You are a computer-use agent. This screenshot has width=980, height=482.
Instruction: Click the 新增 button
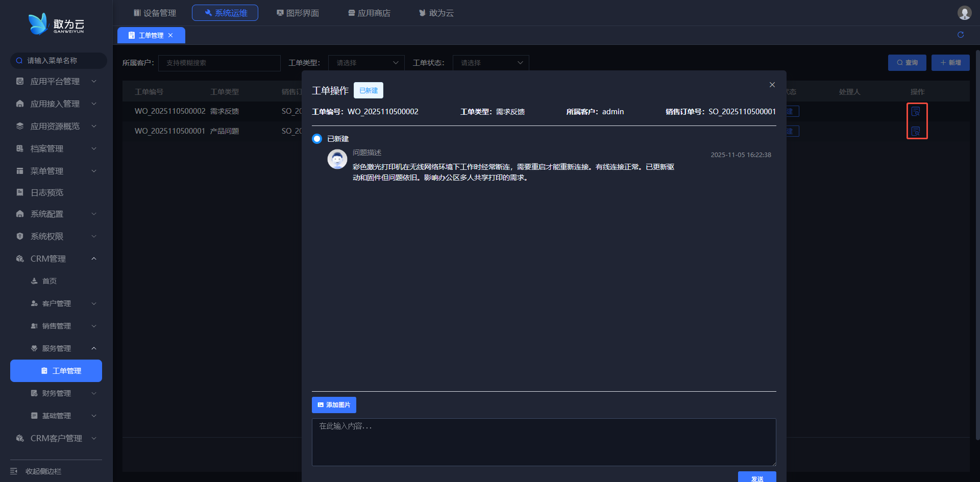pyautogui.click(x=950, y=63)
